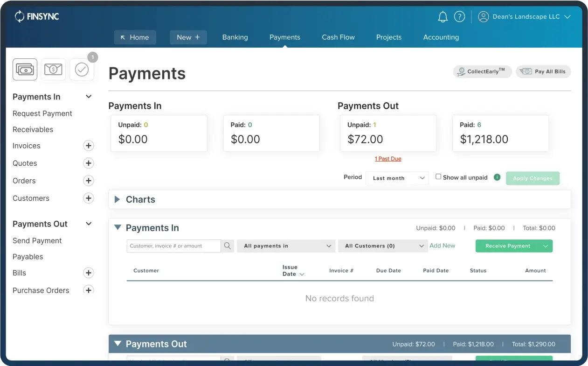
Task: Click the search magnifier in Payments In
Action: (x=227, y=246)
